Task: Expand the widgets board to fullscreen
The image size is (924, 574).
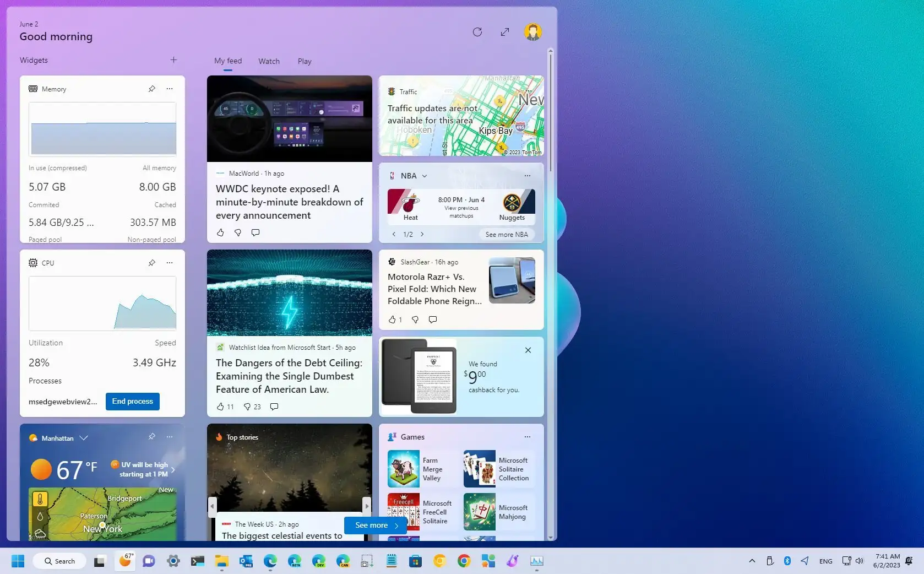Action: point(504,31)
